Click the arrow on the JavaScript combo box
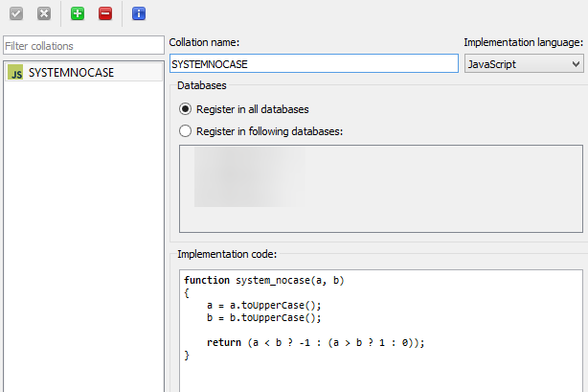 [575, 63]
